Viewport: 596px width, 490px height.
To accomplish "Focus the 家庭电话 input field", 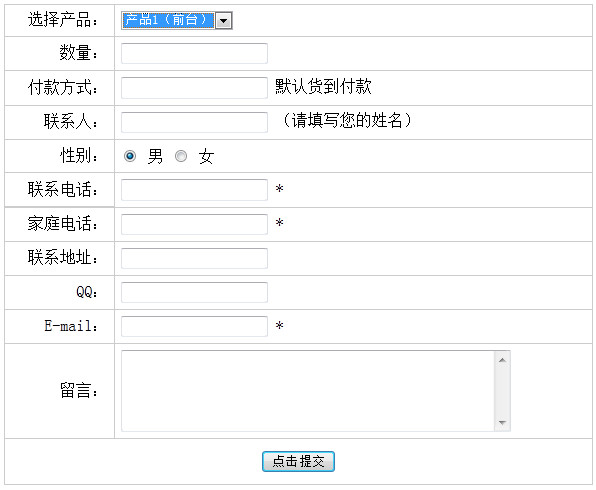I will [194, 224].
